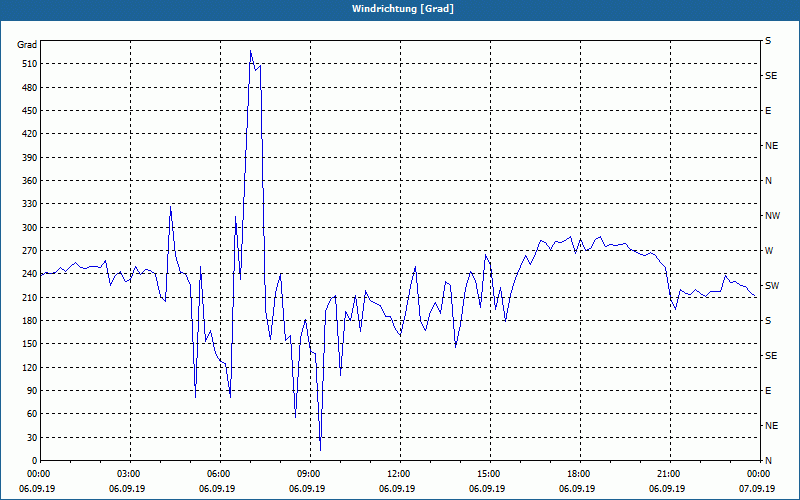This screenshot has width=800, height=500.
Task: Pick the 240 y-axis value
Action: (x=30, y=274)
